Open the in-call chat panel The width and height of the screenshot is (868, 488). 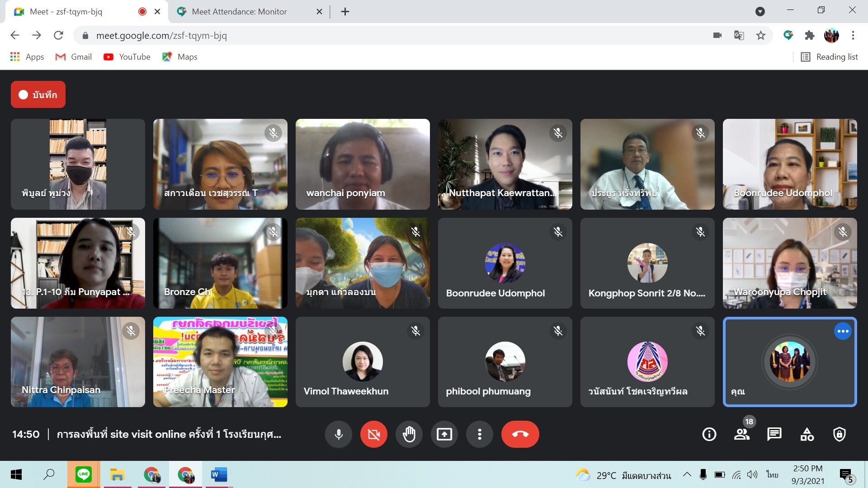(774, 434)
